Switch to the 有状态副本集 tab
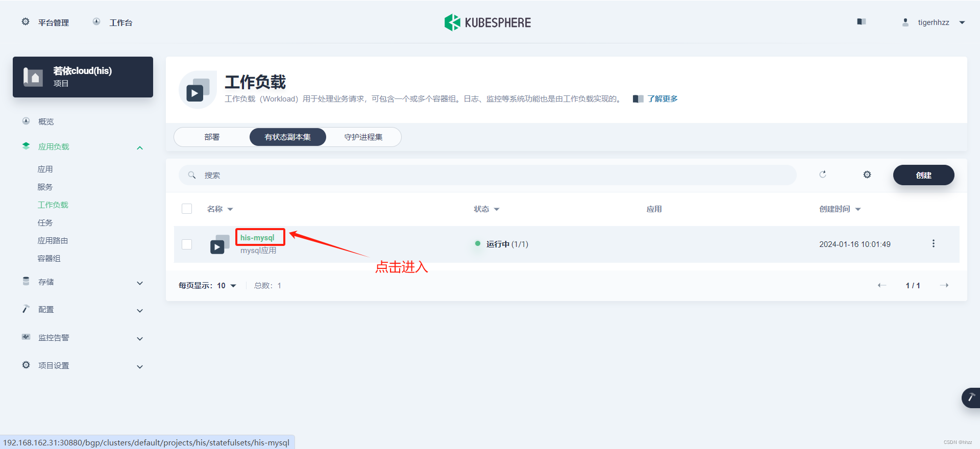Screen dimensions: 980x449 (287, 137)
